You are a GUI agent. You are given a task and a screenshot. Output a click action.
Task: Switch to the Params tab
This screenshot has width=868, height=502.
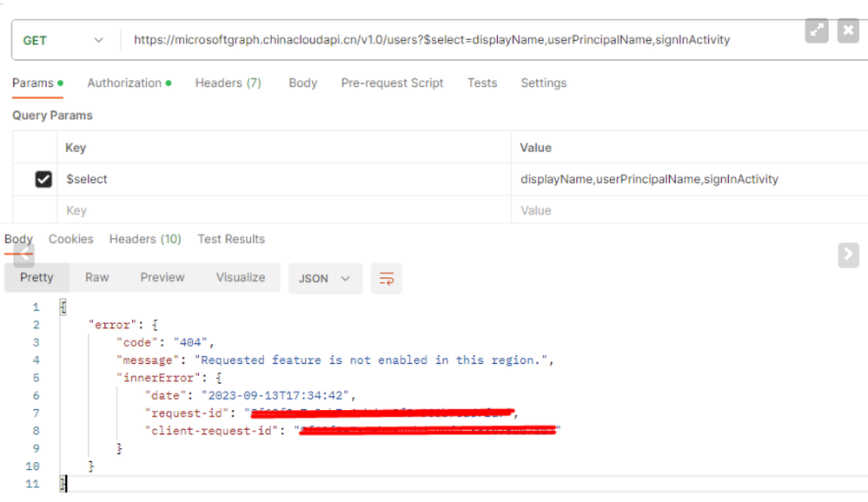coord(37,83)
